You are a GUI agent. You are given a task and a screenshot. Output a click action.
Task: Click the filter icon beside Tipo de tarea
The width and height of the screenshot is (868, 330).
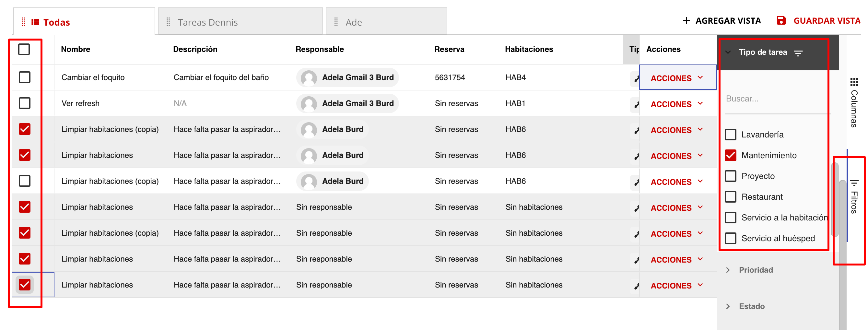coord(798,53)
